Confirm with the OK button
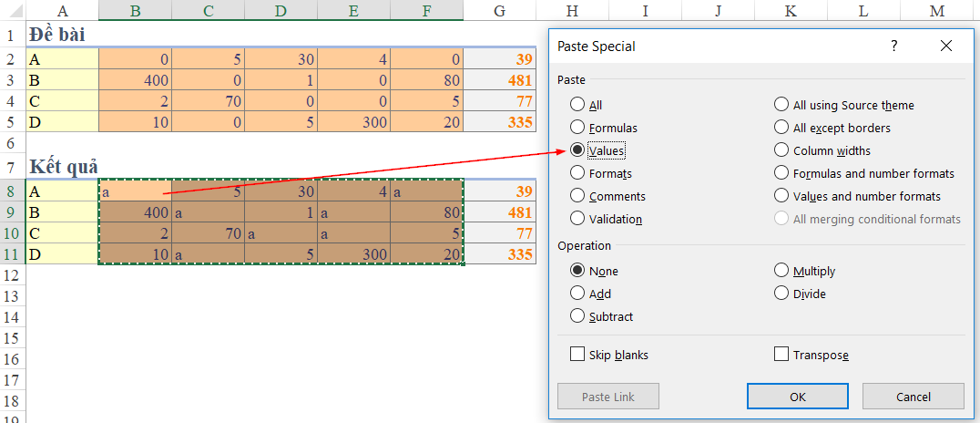980x423 pixels. (x=798, y=397)
